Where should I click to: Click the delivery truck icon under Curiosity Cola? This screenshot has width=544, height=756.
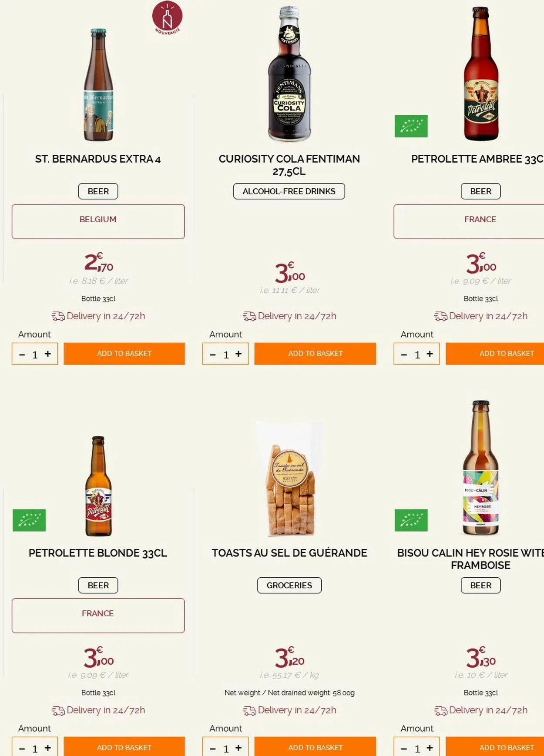coord(249,316)
